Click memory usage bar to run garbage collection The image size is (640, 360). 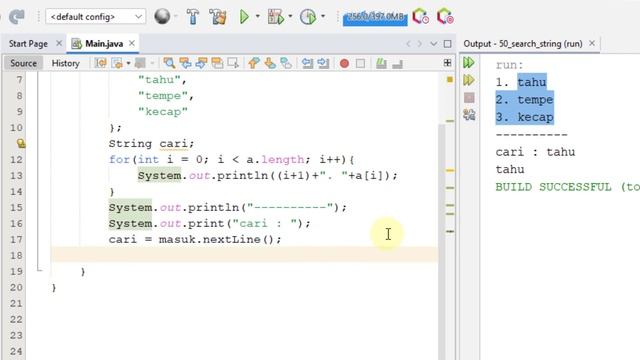375,17
